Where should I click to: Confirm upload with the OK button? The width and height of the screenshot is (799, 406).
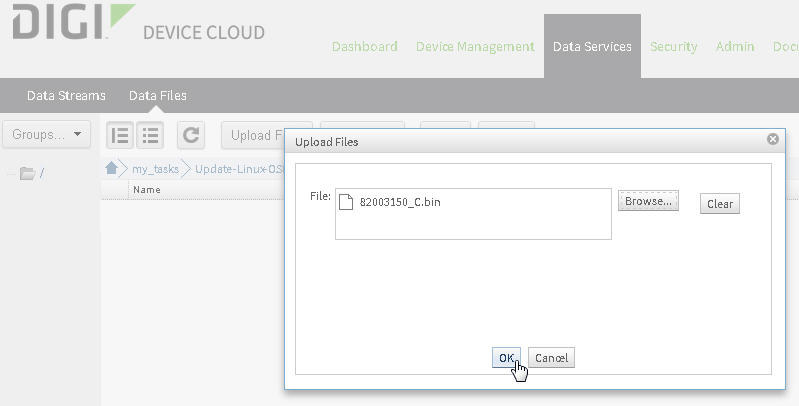507,358
